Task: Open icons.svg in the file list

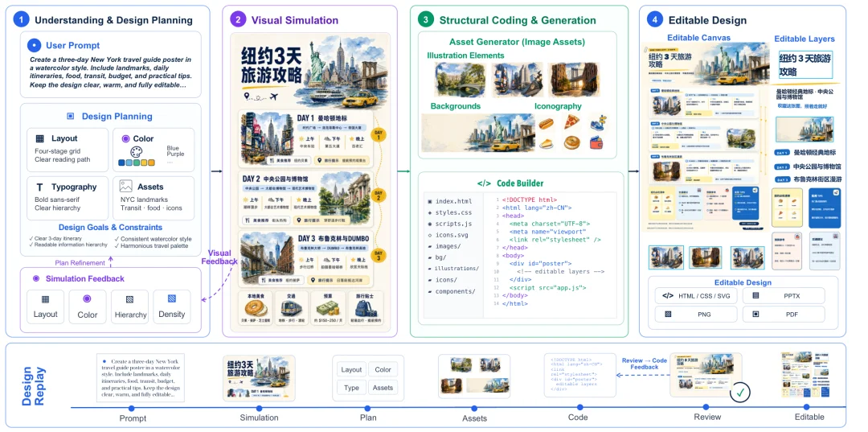Action: click(449, 235)
